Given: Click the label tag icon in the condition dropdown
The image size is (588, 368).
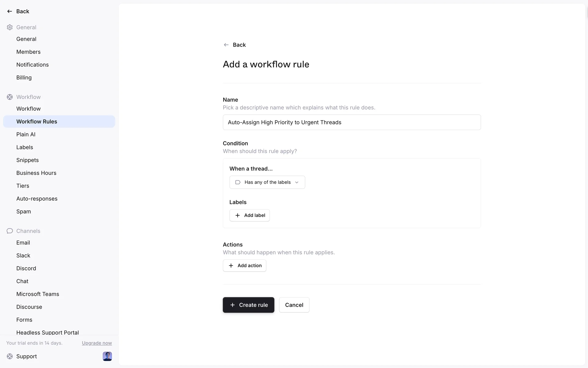Looking at the screenshot, I should pos(238,182).
